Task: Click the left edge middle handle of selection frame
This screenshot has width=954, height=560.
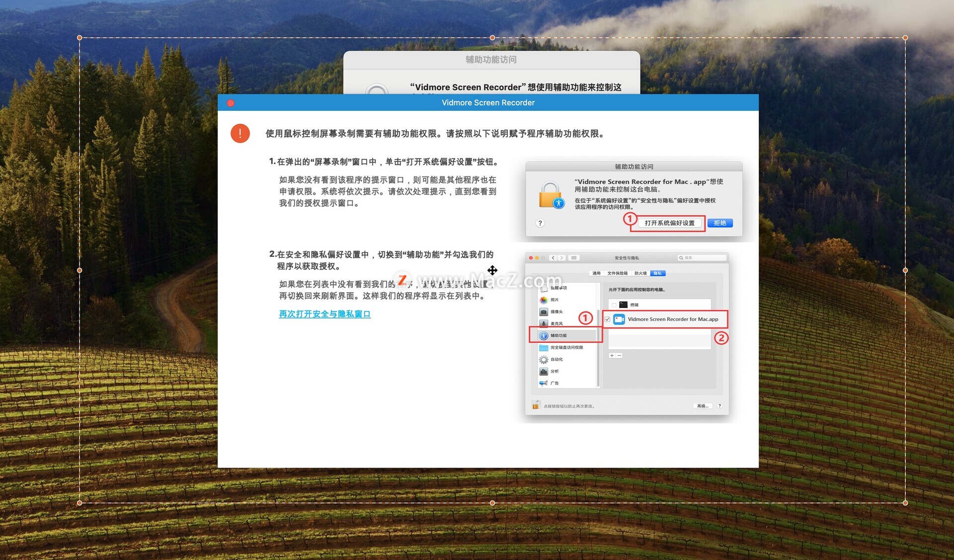Action: pos(79,270)
